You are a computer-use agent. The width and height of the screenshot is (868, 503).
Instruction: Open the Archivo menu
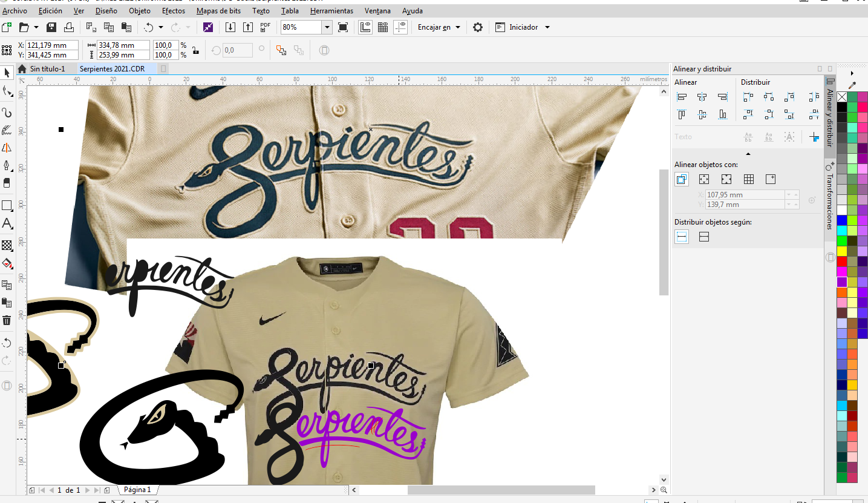[15, 11]
